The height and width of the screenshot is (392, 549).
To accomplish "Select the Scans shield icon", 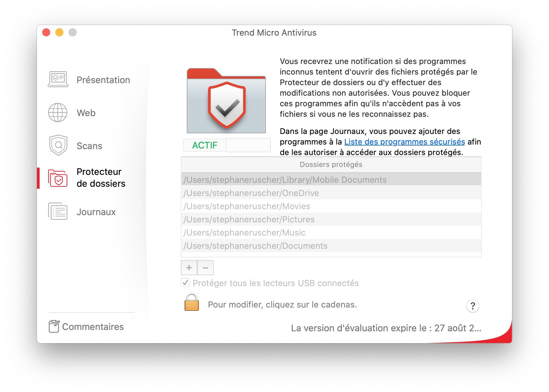I will point(58,145).
